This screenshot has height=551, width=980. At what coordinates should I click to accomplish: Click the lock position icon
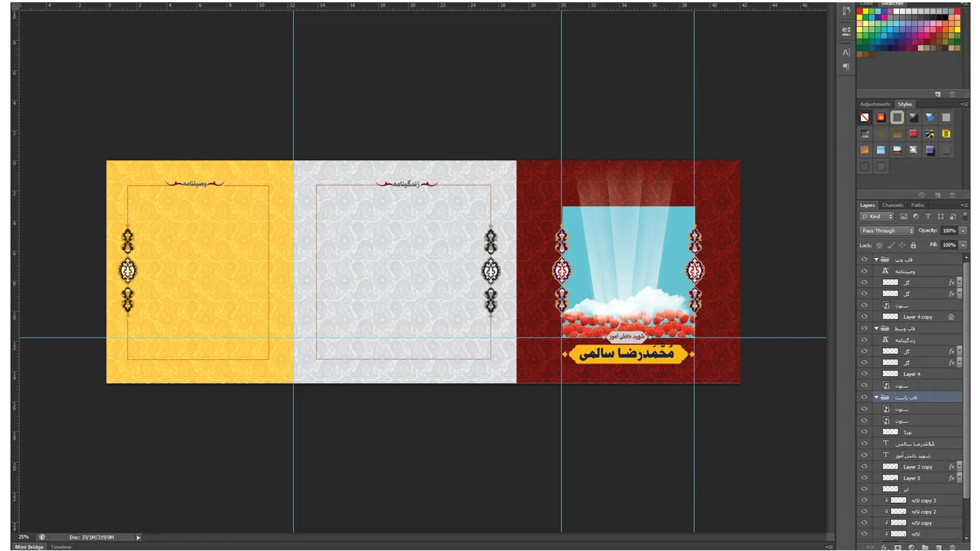point(902,246)
